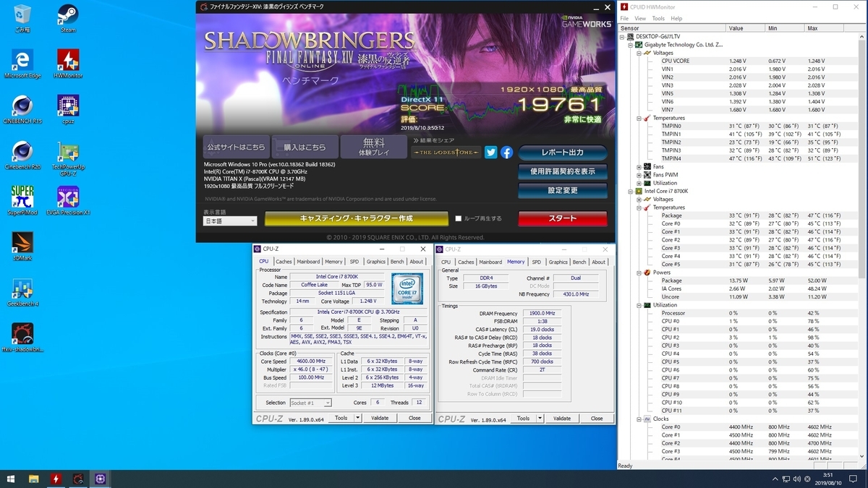
Task: Open the SuperPiMod desktop icon
Action: [22, 200]
